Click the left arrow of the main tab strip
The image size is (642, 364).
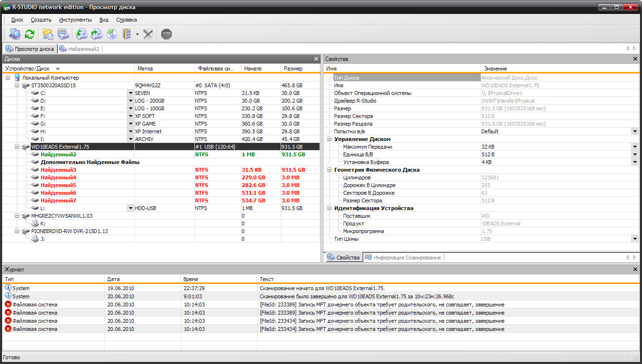pyautogui.click(x=628, y=48)
